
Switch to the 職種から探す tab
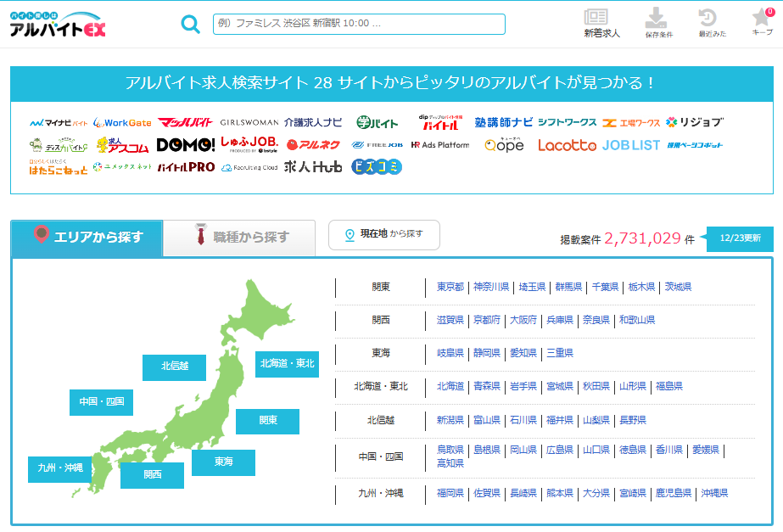[x=239, y=237]
